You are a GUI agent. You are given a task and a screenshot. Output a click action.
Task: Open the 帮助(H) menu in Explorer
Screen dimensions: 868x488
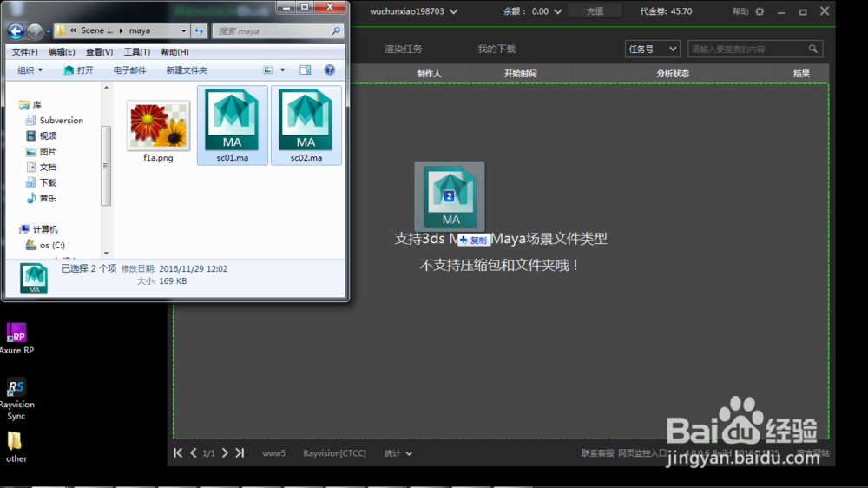[175, 52]
